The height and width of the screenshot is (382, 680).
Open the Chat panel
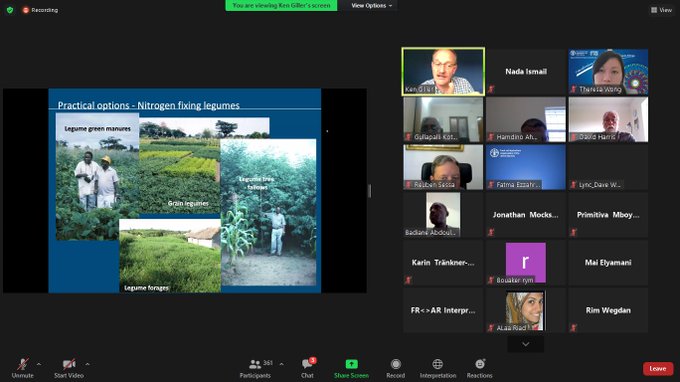[x=307, y=368]
